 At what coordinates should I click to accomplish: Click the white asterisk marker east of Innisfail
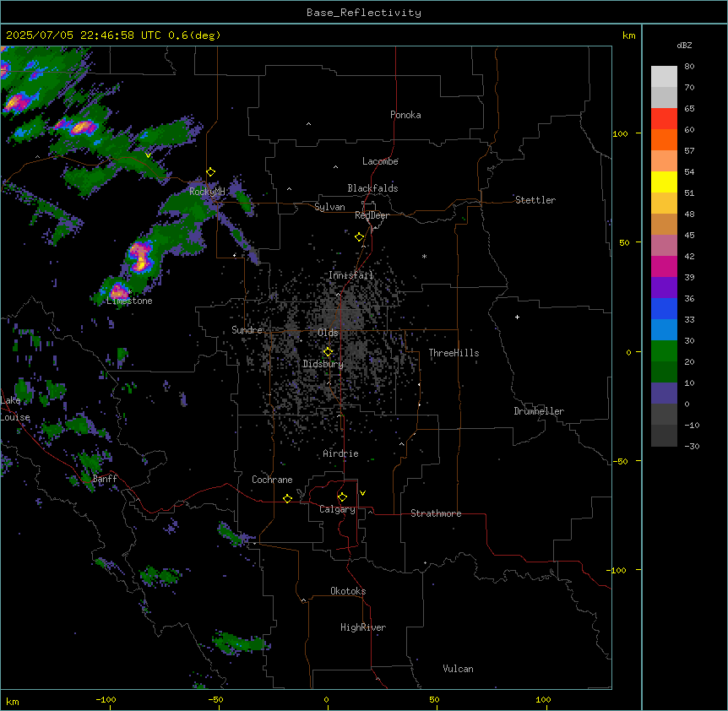(x=424, y=256)
